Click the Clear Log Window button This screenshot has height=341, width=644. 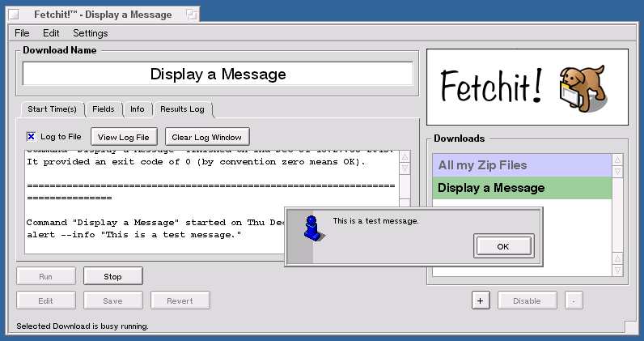[x=207, y=137]
